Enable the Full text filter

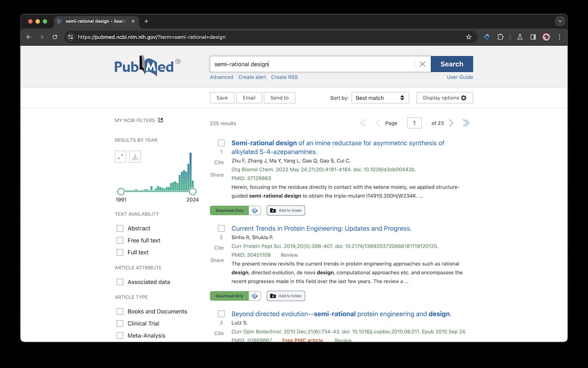click(120, 252)
